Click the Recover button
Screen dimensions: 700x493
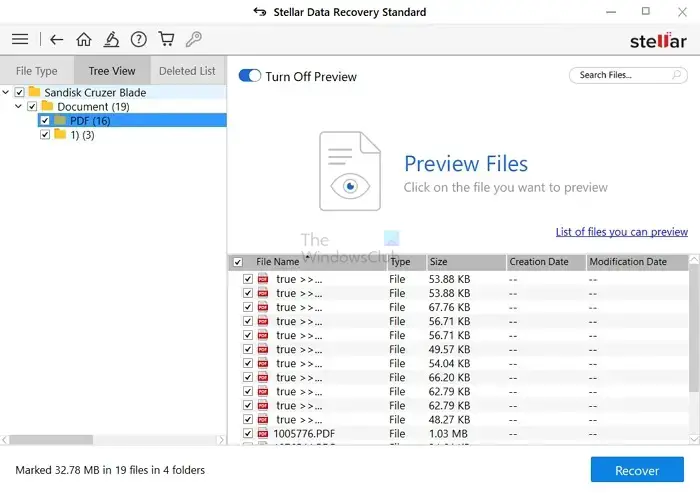point(637,469)
